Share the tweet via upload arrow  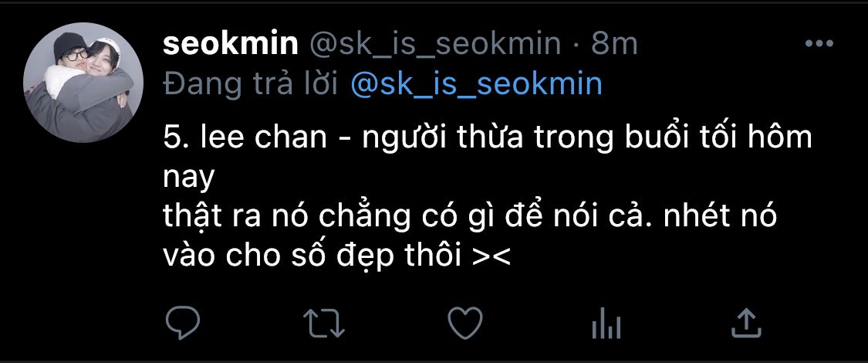(746, 323)
